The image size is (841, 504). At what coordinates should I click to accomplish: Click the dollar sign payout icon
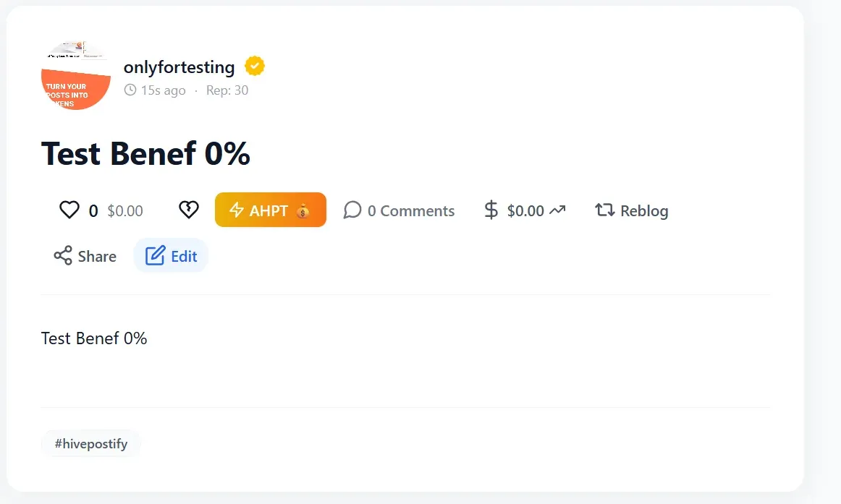point(491,210)
